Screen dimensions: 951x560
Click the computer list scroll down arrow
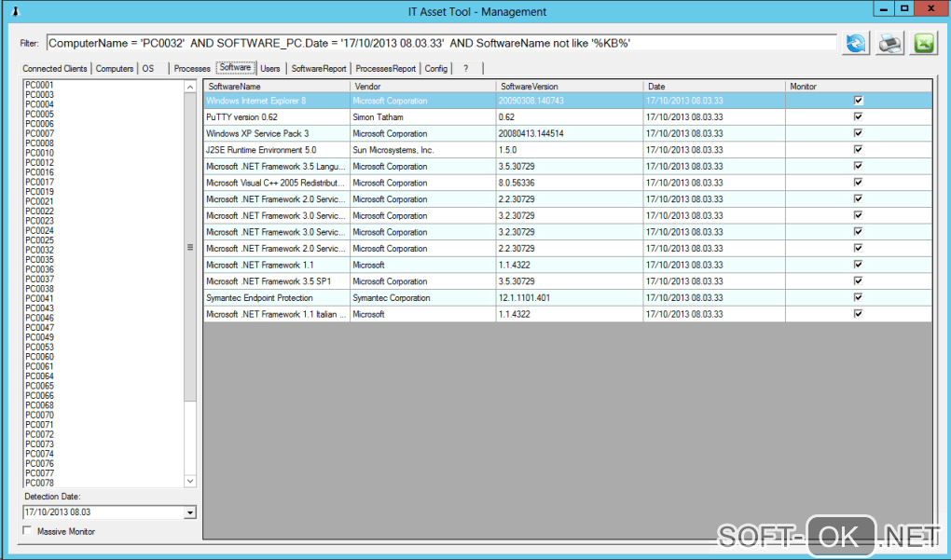click(x=190, y=481)
